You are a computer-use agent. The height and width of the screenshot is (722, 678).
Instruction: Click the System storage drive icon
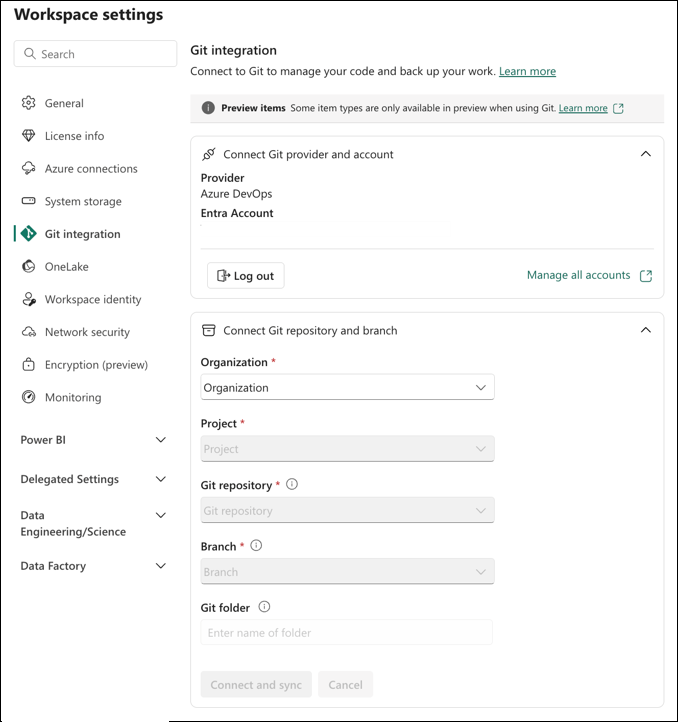tap(29, 201)
